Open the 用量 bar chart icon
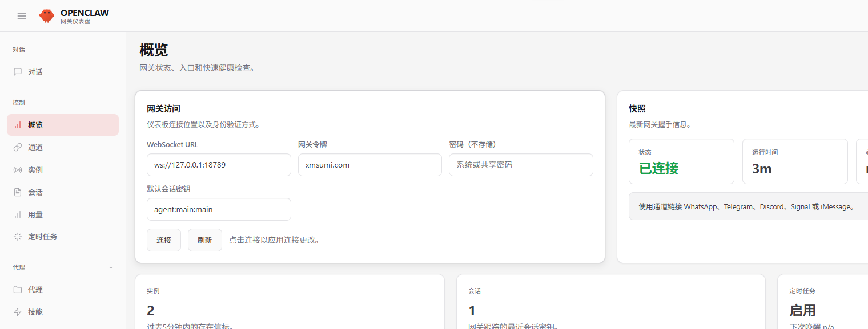The width and height of the screenshot is (868, 329). tap(18, 214)
